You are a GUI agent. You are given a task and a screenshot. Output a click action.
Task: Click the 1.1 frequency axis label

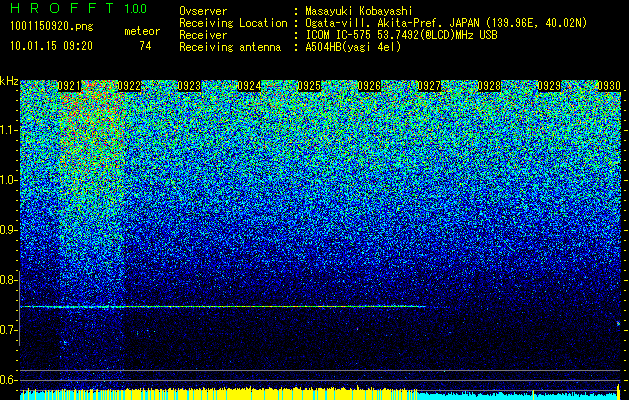(x=9, y=130)
